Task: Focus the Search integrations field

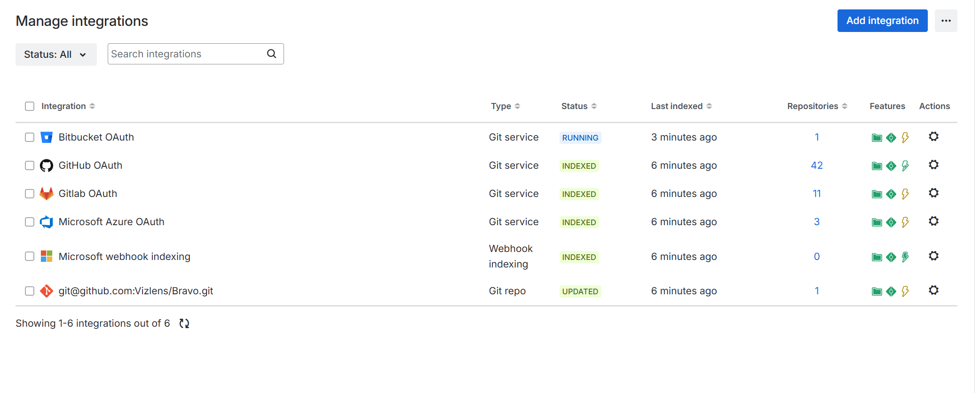Action: pos(187,54)
